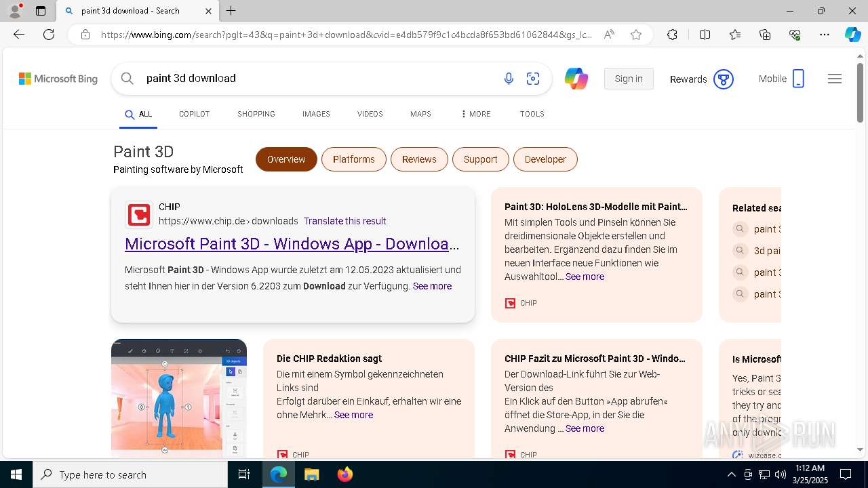Open the SHOPPING results tab
The width and height of the screenshot is (868, 488).
(x=256, y=114)
